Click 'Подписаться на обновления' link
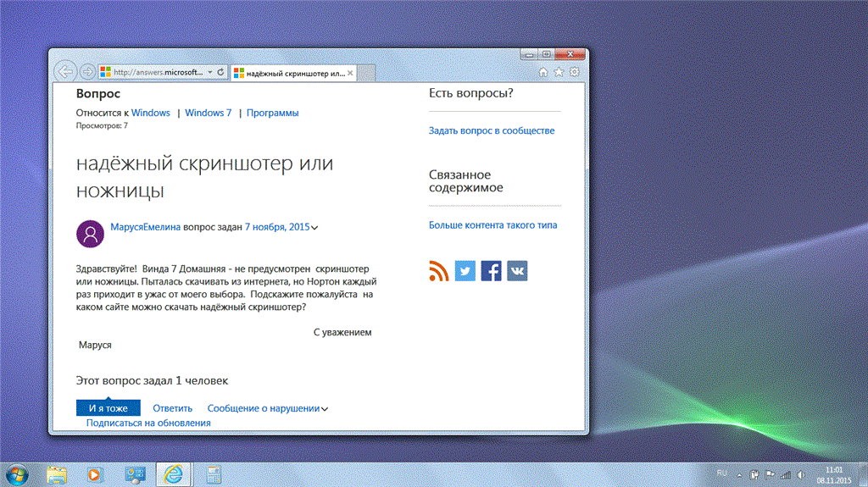Image resolution: width=868 pixels, height=487 pixels. coord(148,423)
